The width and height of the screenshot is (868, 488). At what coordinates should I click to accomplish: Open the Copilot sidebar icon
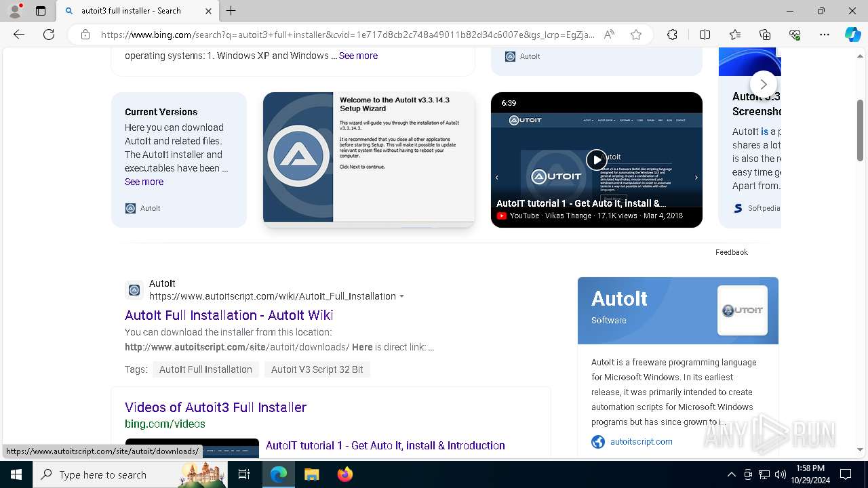coord(852,35)
